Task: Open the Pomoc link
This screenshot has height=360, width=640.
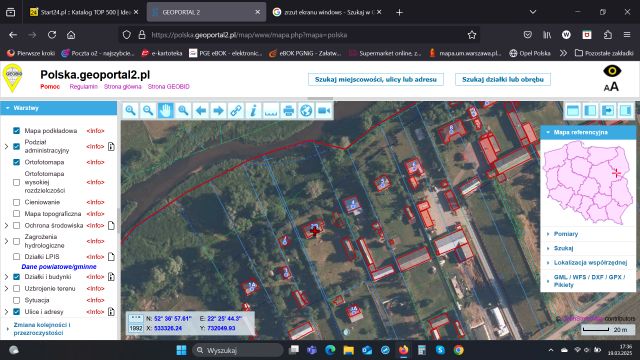Action: [50, 87]
